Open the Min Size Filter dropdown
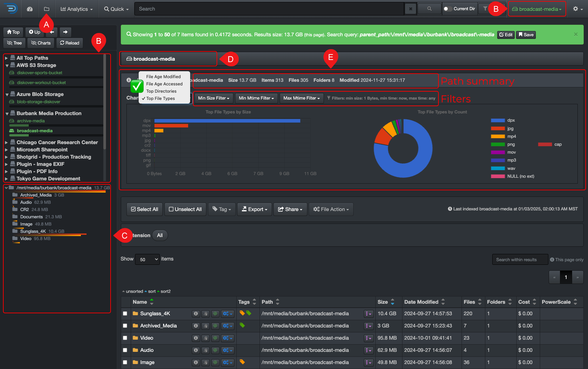 (x=214, y=98)
